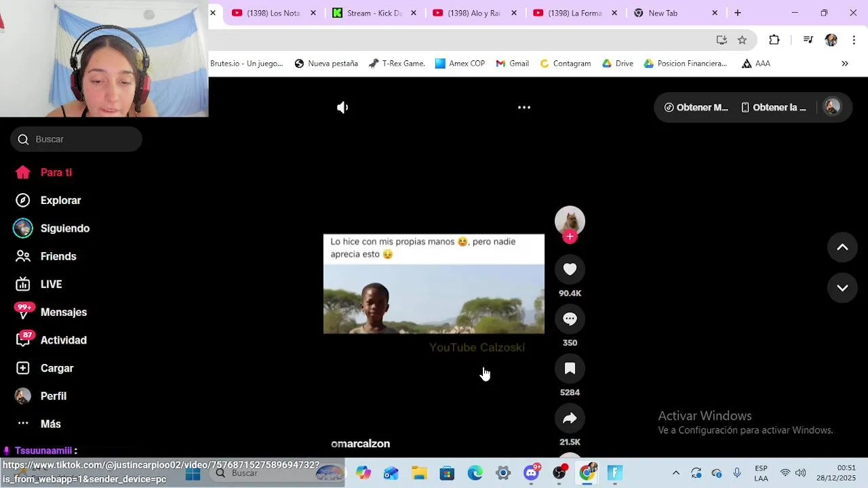The image size is (868, 488).
Task: Open the T-Rex Game bookmark
Action: point(397,63)
